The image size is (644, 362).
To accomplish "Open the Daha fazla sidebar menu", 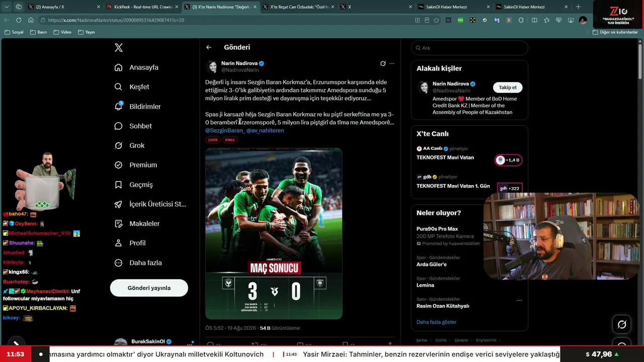I will (138, 262).
